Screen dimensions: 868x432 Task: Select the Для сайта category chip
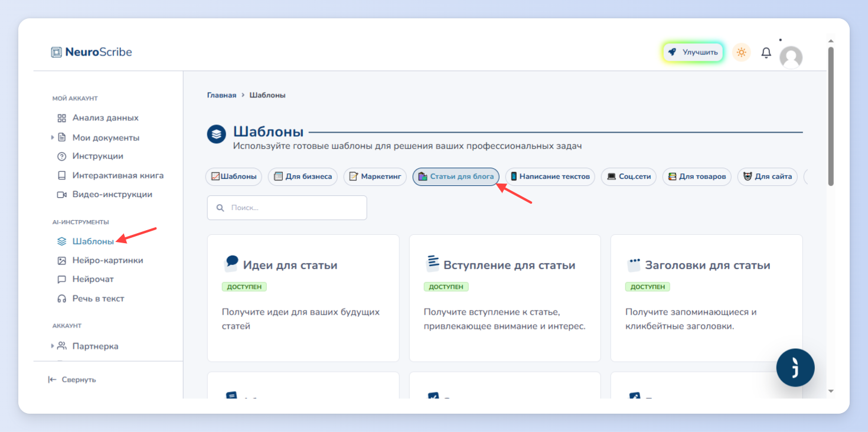click(768, 176)
